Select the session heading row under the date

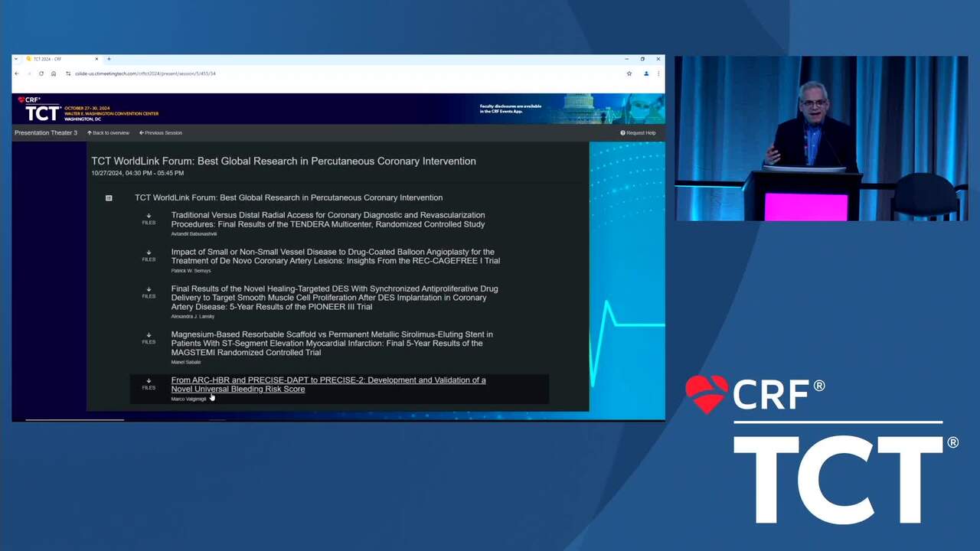[289, 197]
